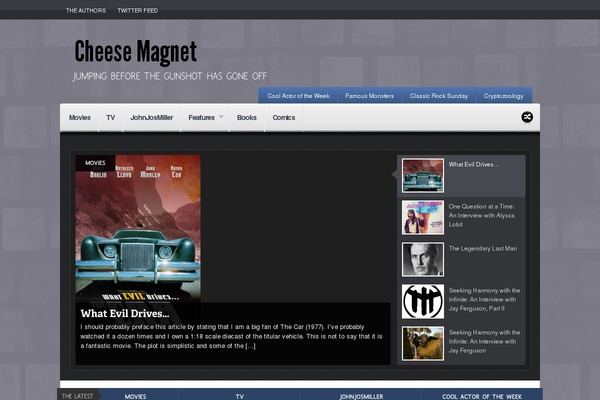Open the Famous Monsters tab

pos(369,96)
